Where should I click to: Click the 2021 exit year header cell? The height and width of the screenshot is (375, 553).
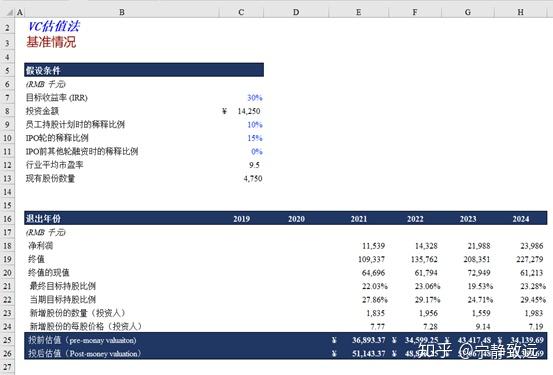tap(358, 219)
